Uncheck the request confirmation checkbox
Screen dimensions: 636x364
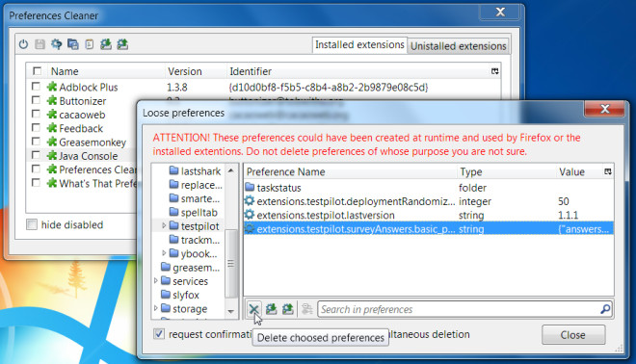159,334
